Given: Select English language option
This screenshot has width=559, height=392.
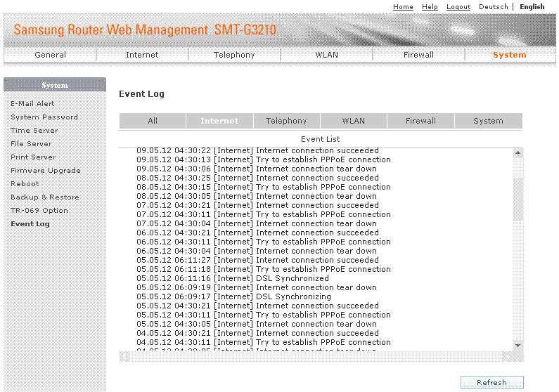Looking at the screenshot, I should point(532,7).
